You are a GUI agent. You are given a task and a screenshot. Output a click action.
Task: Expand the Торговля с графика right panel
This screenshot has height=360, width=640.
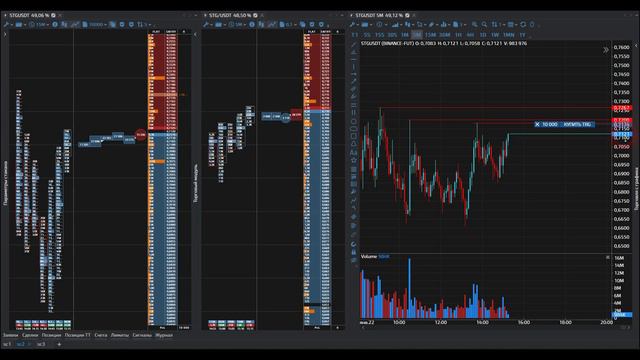coord(636,189)
